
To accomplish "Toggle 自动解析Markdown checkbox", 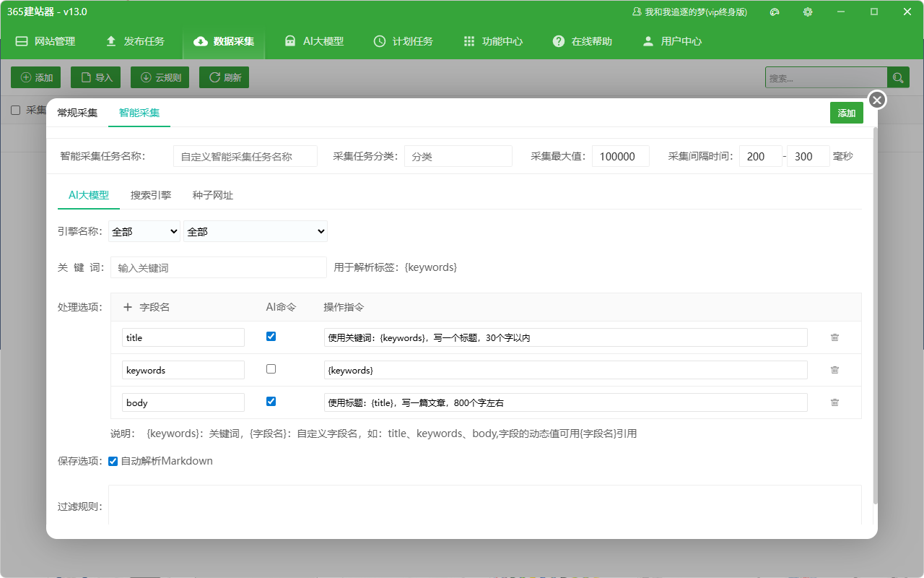I will (113, 461).
